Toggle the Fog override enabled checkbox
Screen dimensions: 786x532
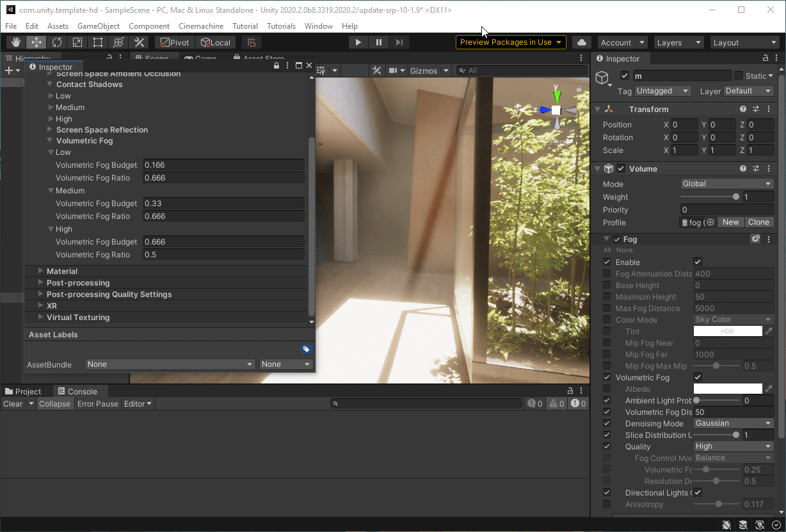pos(617,239)
